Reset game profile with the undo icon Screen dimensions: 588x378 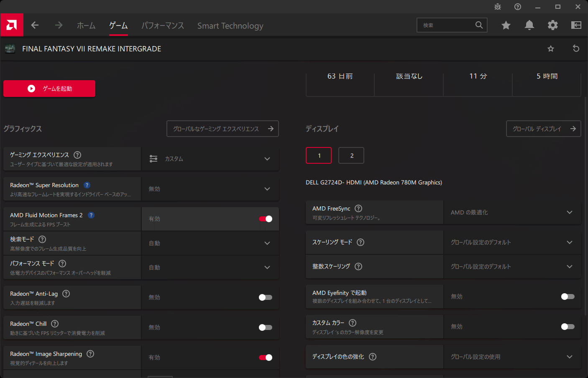point(576,48)
